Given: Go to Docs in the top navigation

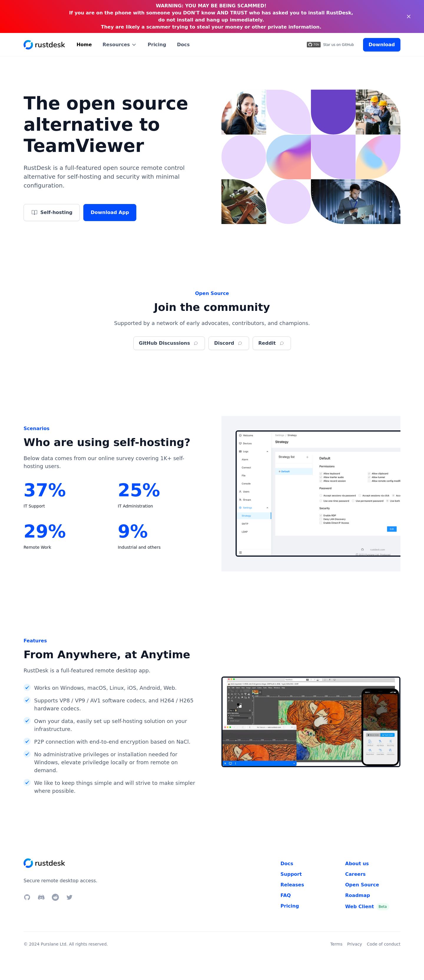Looking at the screenshot, I should 183,45.
